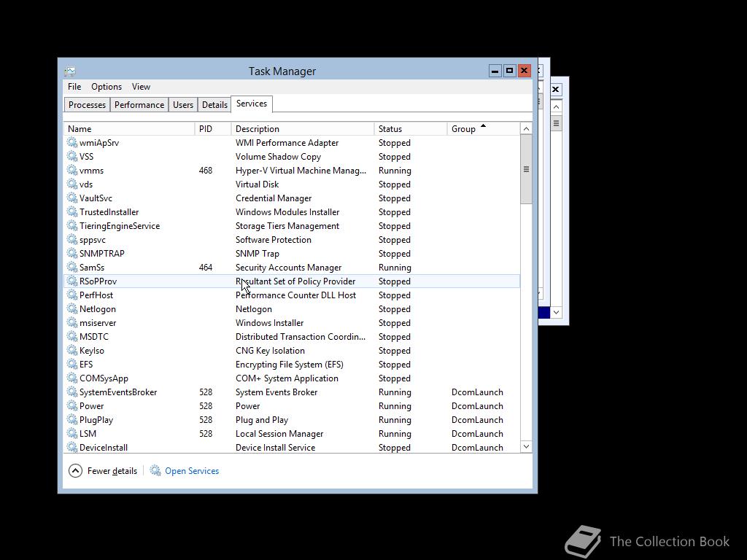The height and width of the screenshot is (560, 747).
Task: Select Distributed Transaction Coordin... description
Action: click(x=301, y=337)
